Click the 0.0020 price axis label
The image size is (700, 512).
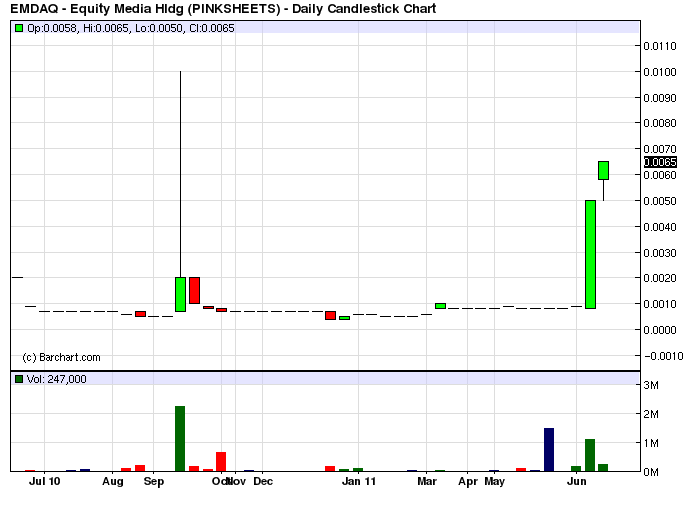point(660,278)
